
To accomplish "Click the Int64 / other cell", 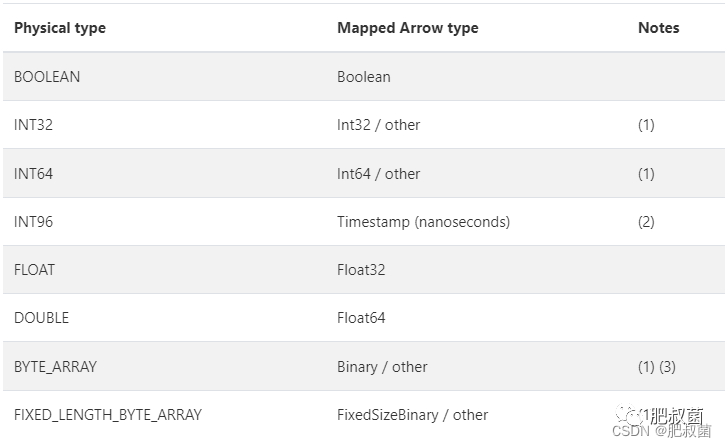I will pyautogui.click(x=378, y=174).
